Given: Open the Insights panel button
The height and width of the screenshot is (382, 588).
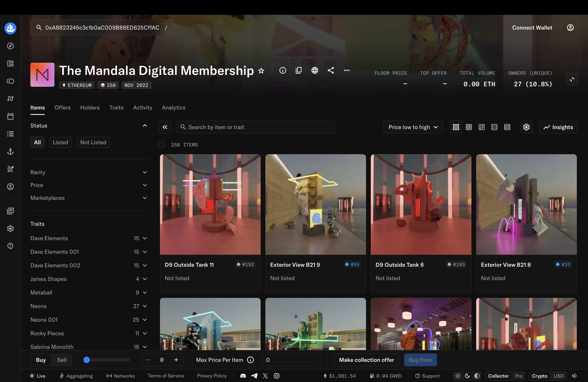Looking at the screenshot, I should pyautogui.click(x=558, y=127).
